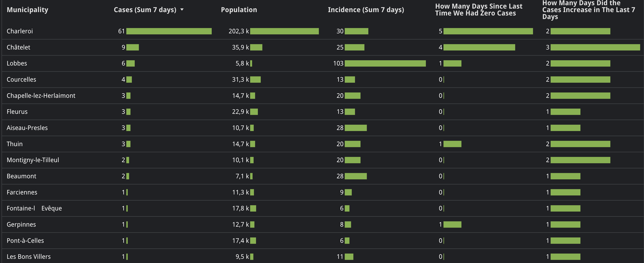The width and height of the screenshot is (644, 263).
Task: Click Fontaine-l Evêque population 17,8 k
Action: 240,208
